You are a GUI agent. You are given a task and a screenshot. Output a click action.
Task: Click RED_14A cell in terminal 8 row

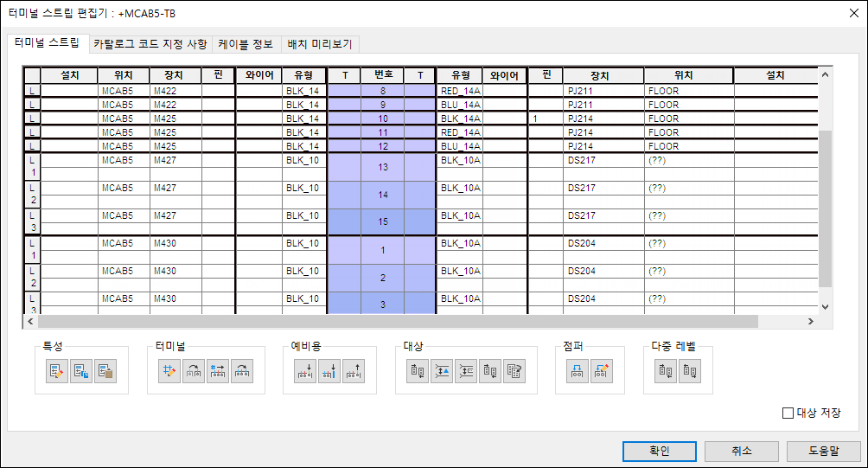461,91
